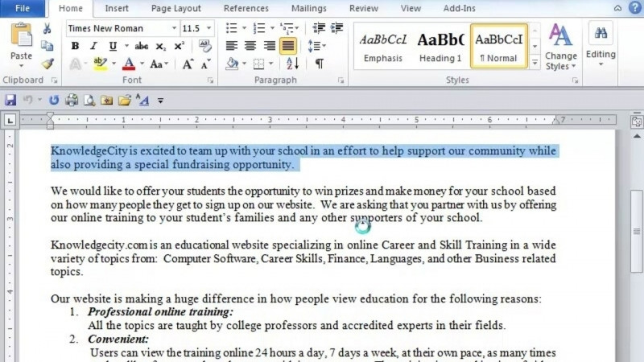Toggle Justify alignment
The image size is (644, 362).
[x=288, y=46]
